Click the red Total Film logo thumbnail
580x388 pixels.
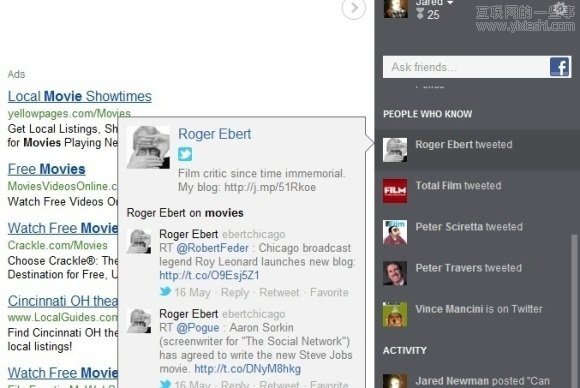coord(395,191)
